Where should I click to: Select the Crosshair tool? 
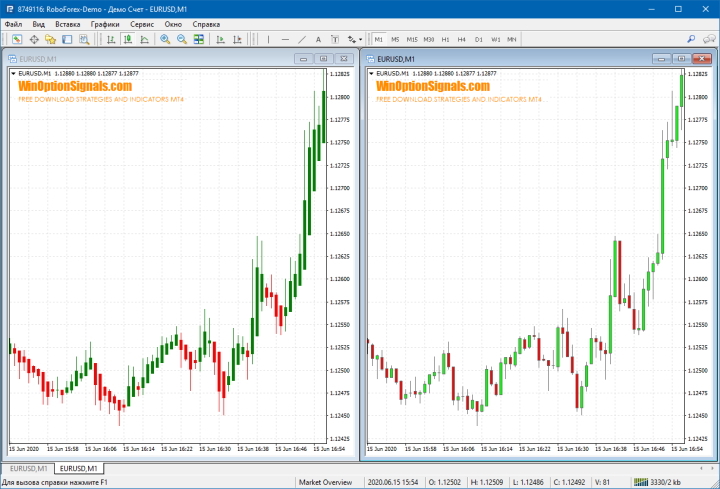[34, 39]
